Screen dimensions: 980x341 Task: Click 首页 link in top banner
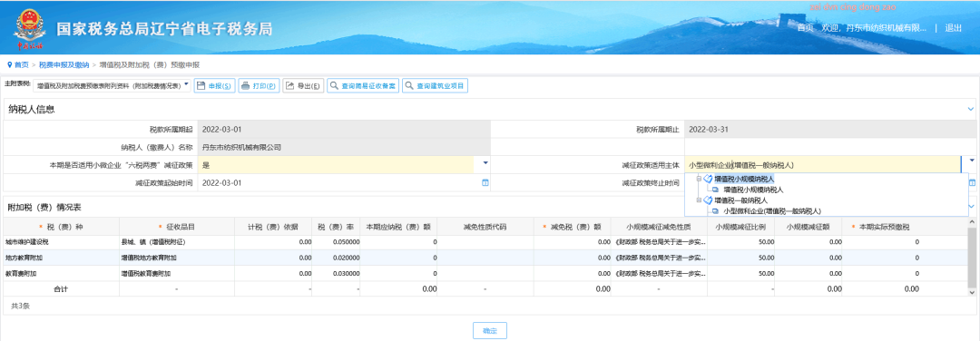pos(806,28)
